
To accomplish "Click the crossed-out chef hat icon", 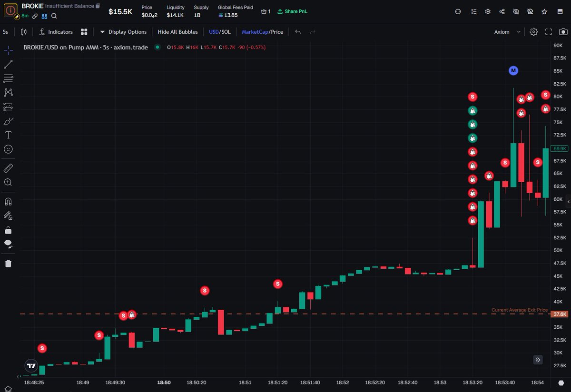I will (x=531, y=11).
